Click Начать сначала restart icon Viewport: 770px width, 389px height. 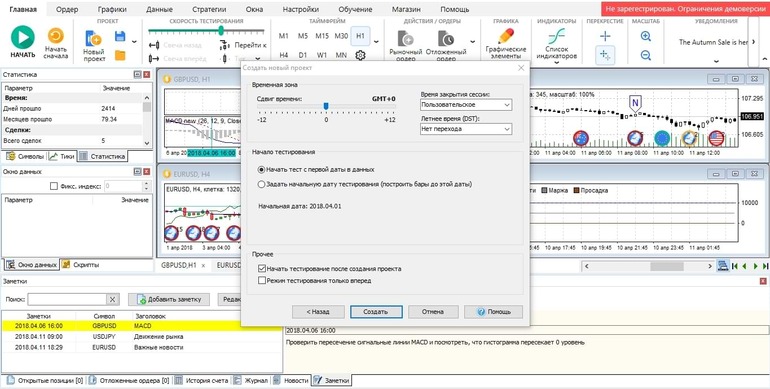[55, 36]
